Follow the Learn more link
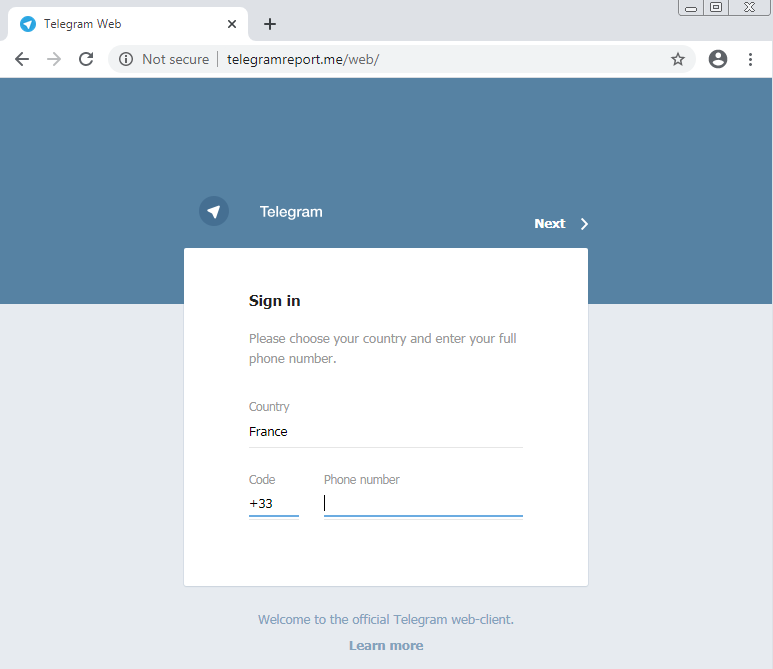Viewport: 773px width, 669px height. pos(386,646)
